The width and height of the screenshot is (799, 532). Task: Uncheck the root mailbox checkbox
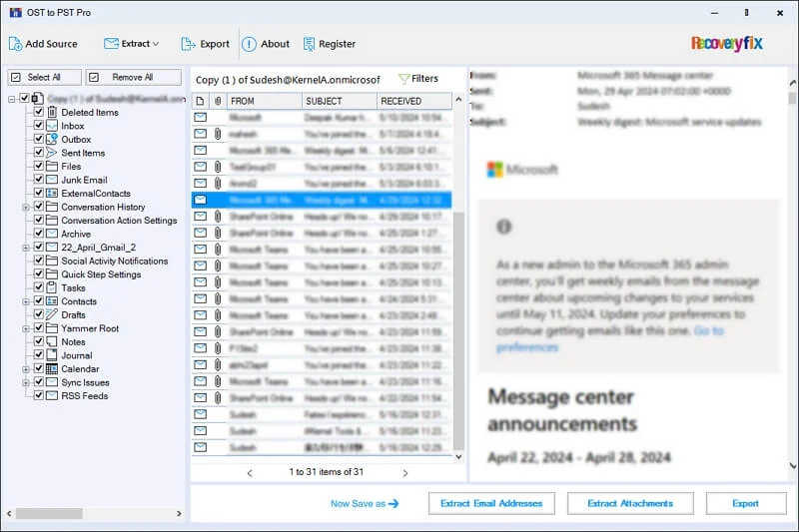click(x=24, y=98)
